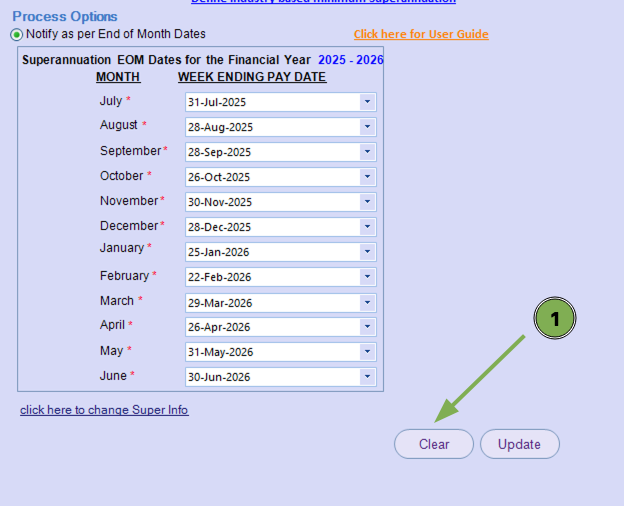Click the 30-Jun-2026 date field
The image size is (624, 506).
pyautogui.click(x=271, y=377)
